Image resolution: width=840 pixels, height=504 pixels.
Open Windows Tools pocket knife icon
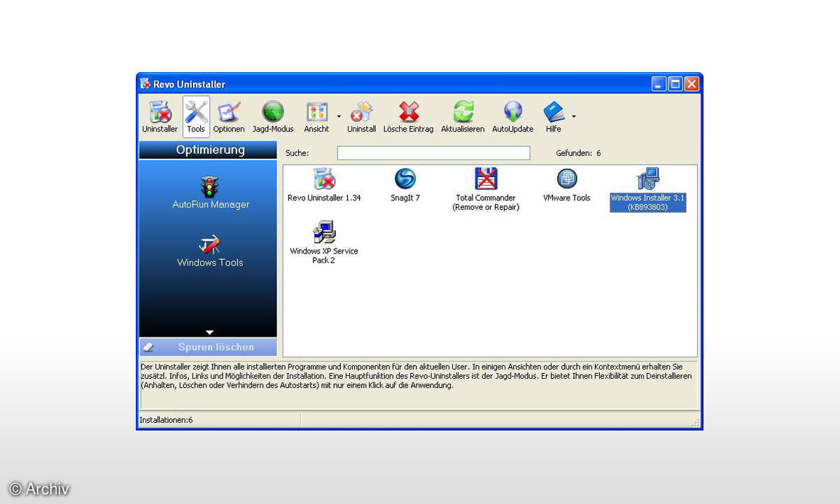(x=209, y=245)
